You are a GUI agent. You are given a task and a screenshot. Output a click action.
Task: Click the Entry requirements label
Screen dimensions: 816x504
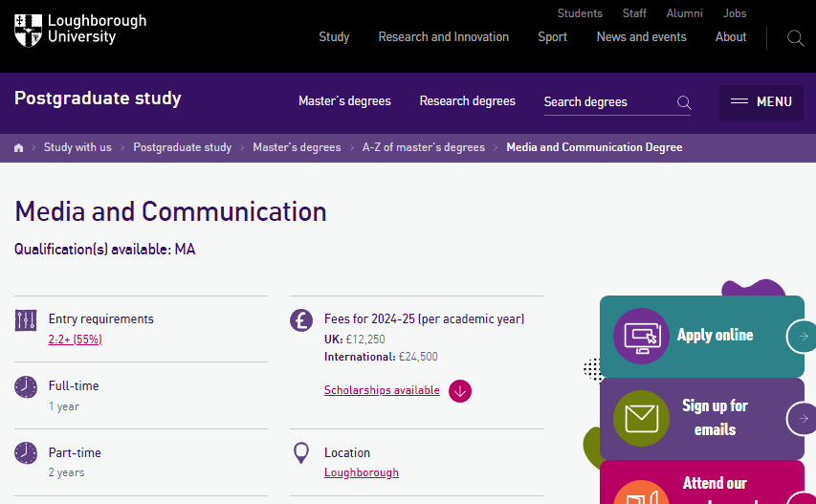tap(101, 318)
